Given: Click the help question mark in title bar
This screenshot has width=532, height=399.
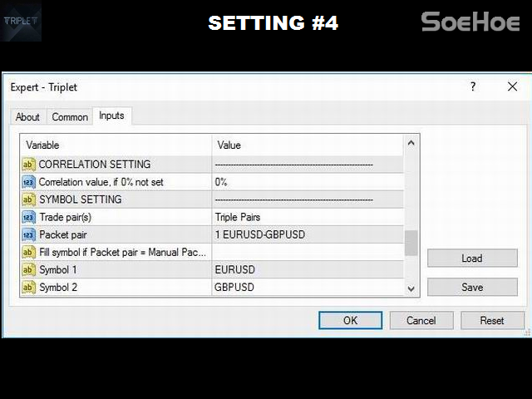Looking at the screenshot, I should (473, 86).
